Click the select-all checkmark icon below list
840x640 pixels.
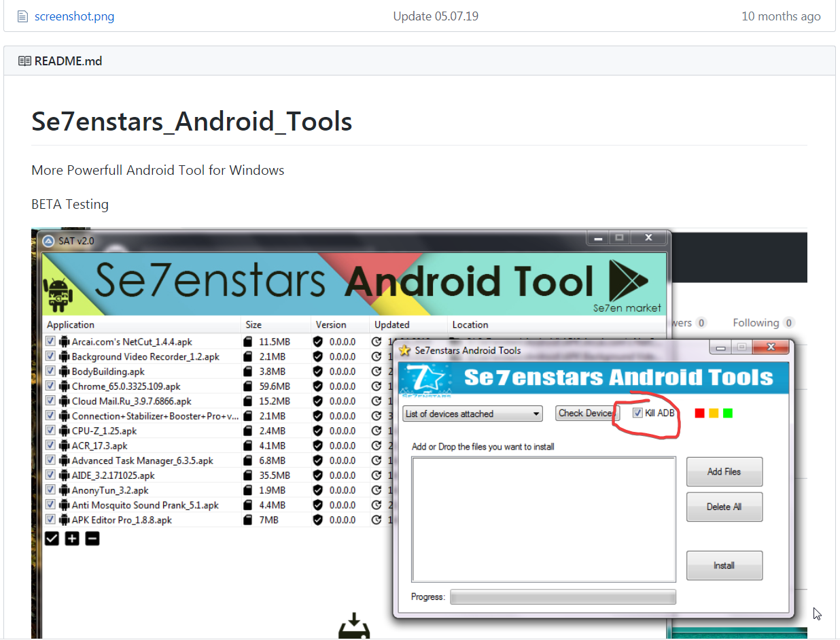point(52,539)
